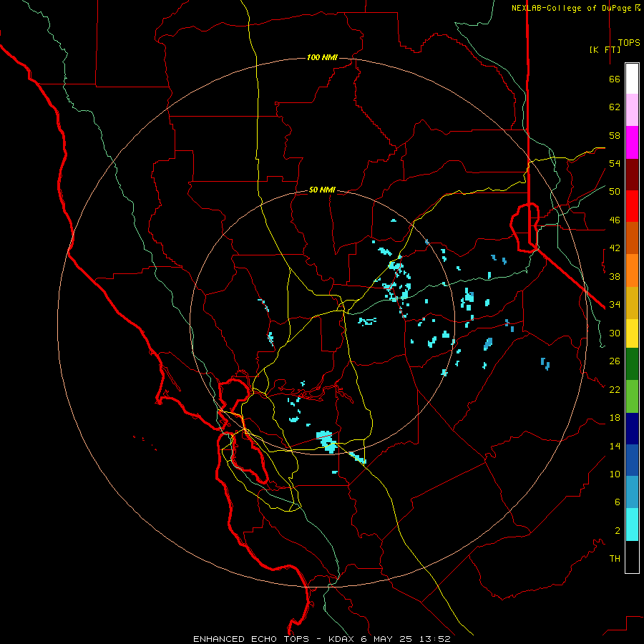Click the ENHANCED ECHO TOPS caption
Image resolution: width=644 pixels, height=644 pixels.
(251, 639)
